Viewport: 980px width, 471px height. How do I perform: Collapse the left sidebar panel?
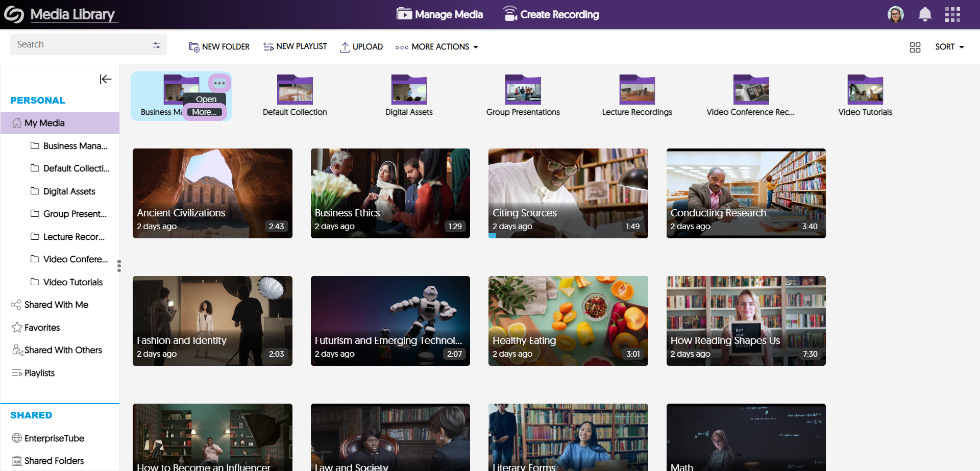(x=106, y=79)
